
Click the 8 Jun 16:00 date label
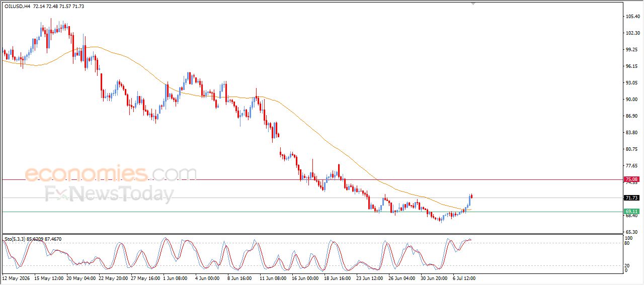click(x=239, y=278)
